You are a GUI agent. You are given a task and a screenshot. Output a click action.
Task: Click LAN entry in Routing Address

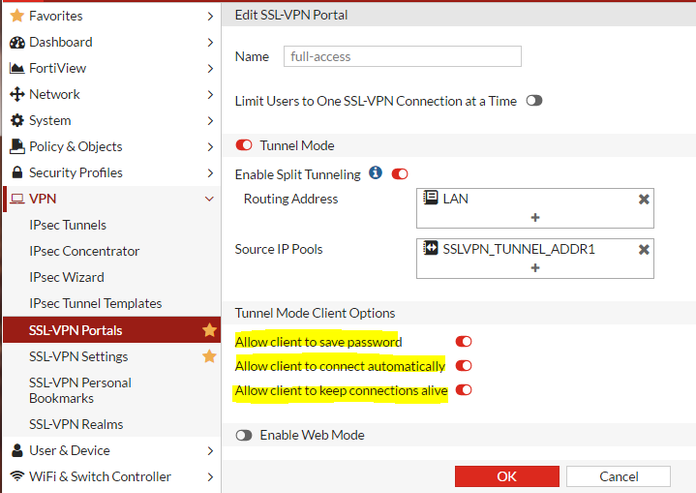[x=455, y=198]
